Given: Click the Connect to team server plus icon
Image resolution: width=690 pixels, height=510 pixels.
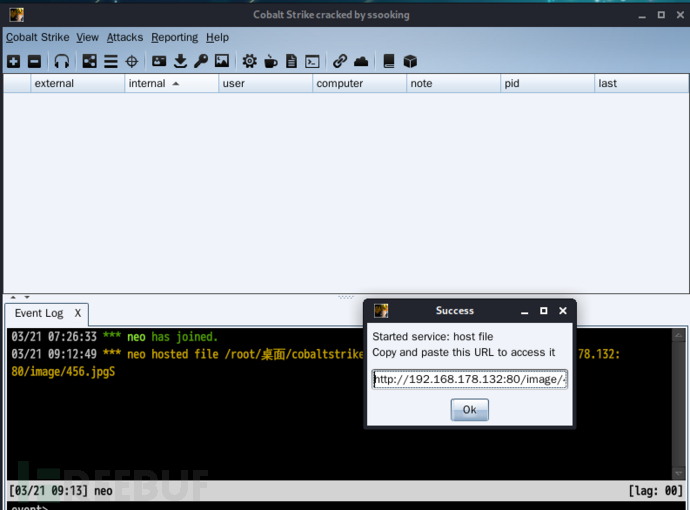Looking at the screenshot, I should point(14,61).
